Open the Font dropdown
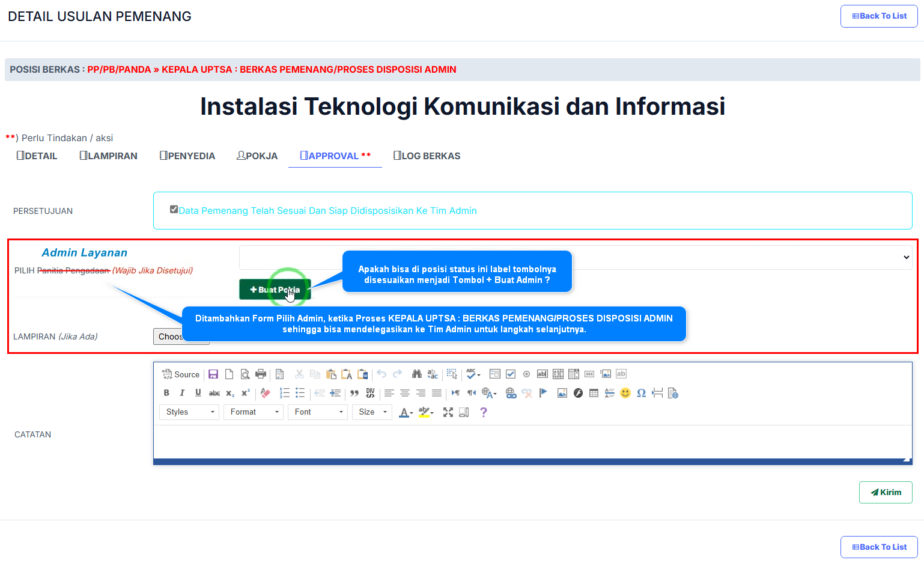The height and width of the screenshot is (563, 924). 318,412
